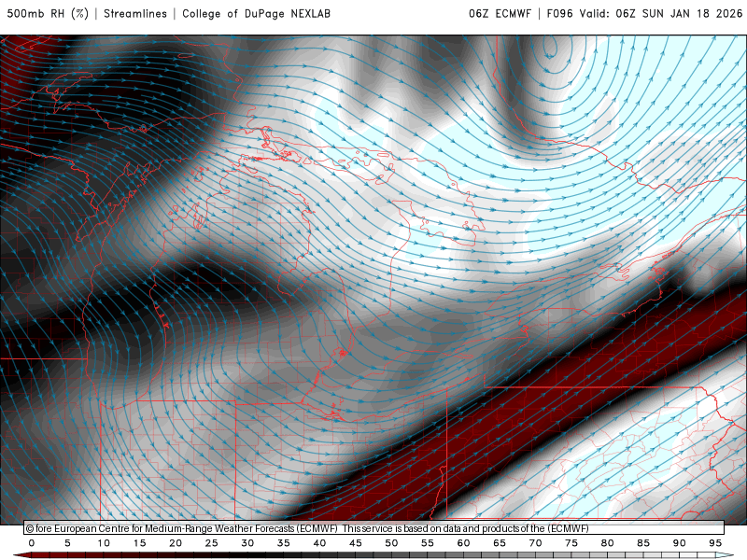Click the '95' color scale label
This screenshot has width=747, height=560.
click(x=715, y=543)
